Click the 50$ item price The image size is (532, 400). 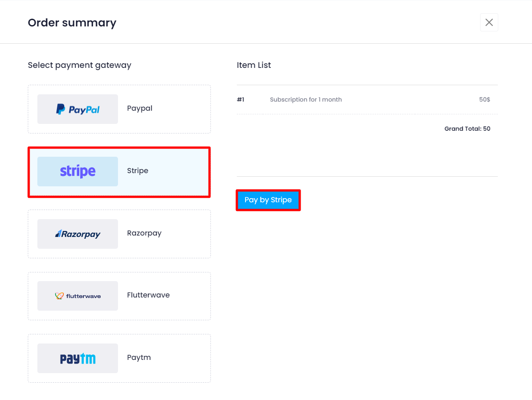tap(484, 100)
